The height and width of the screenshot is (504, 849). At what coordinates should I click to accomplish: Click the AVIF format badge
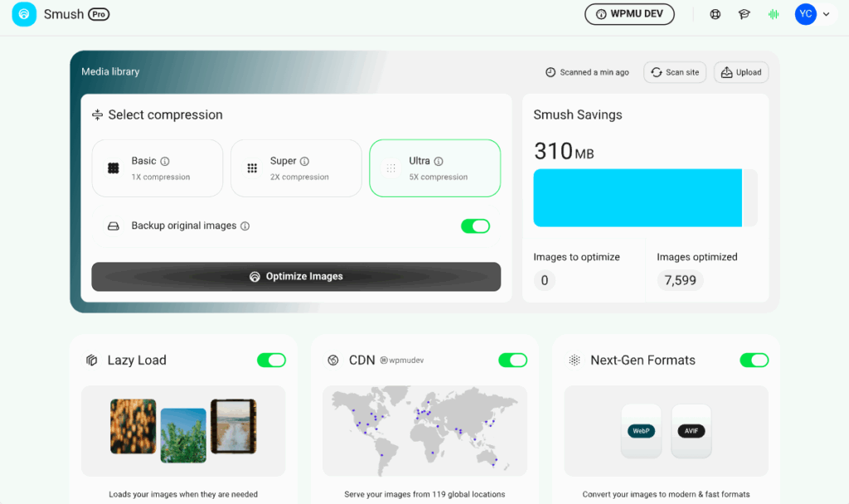[x=691, y=431]
